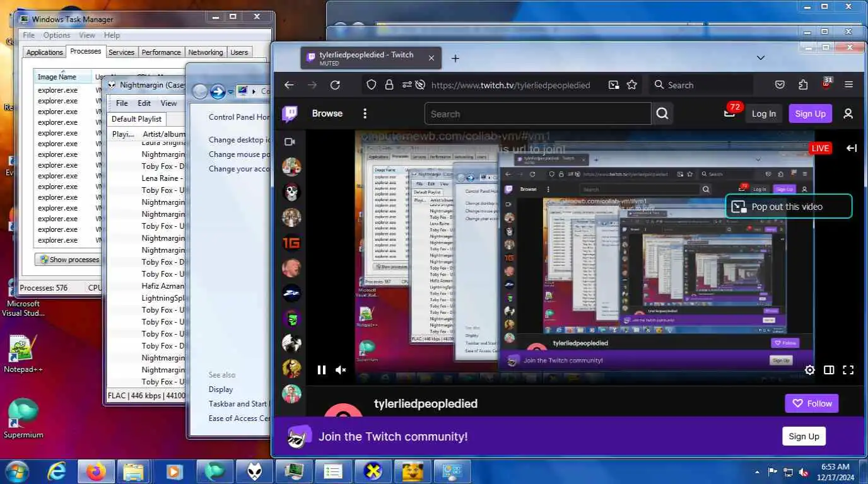Click the Firefox tracking protection shield icon
This screenshot has height=484, width=868.
pyautogui.click(x=372, y=85)
